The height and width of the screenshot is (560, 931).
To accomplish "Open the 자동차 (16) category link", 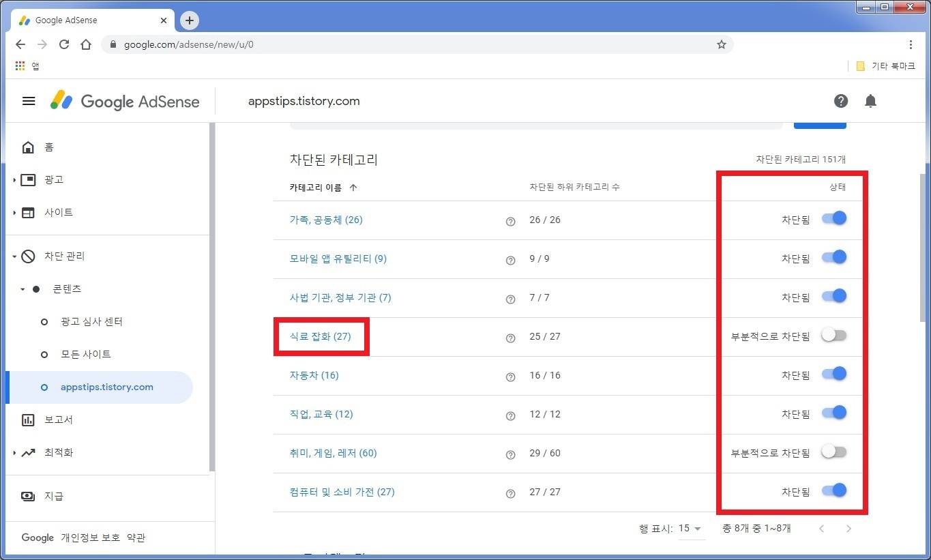I will pos(314,375).
